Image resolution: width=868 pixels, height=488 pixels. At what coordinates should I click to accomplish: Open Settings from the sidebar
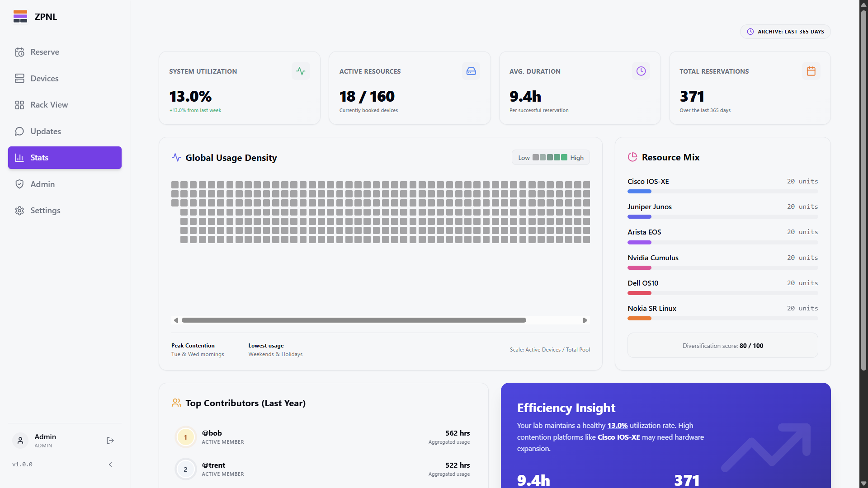point(45,210)
